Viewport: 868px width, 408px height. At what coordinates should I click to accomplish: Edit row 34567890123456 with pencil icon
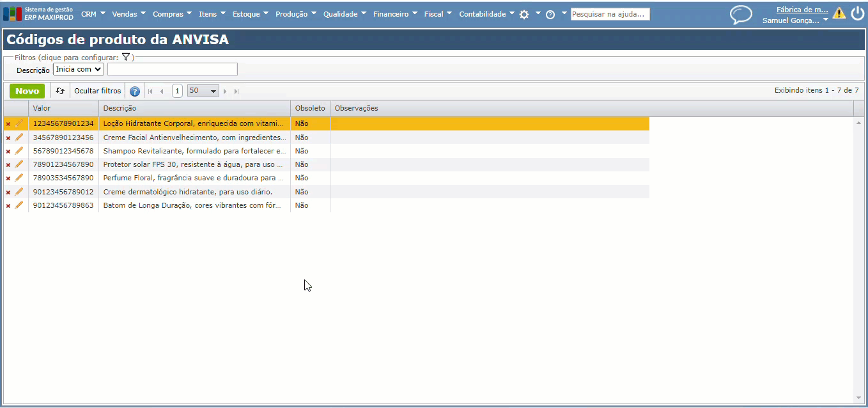coord(19,137)
